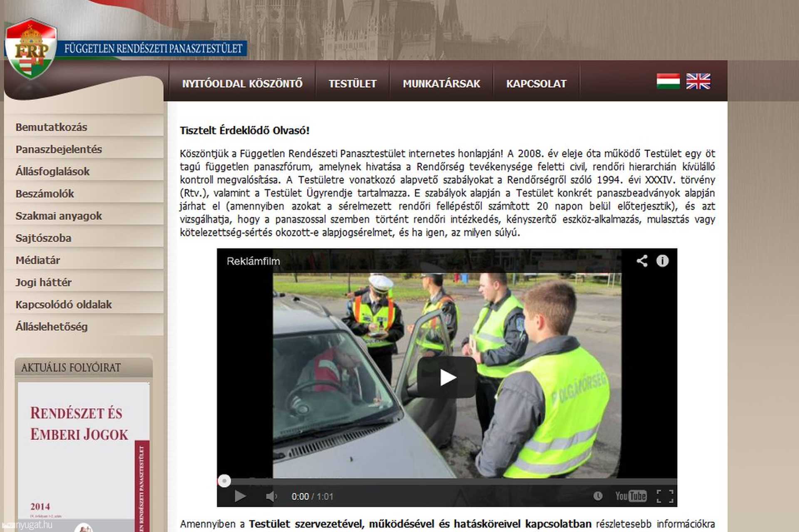The width and height of the screenshot is (799, 532).
Task: Click the video progress bar scrubber
Action: click(x=224, y=481)
